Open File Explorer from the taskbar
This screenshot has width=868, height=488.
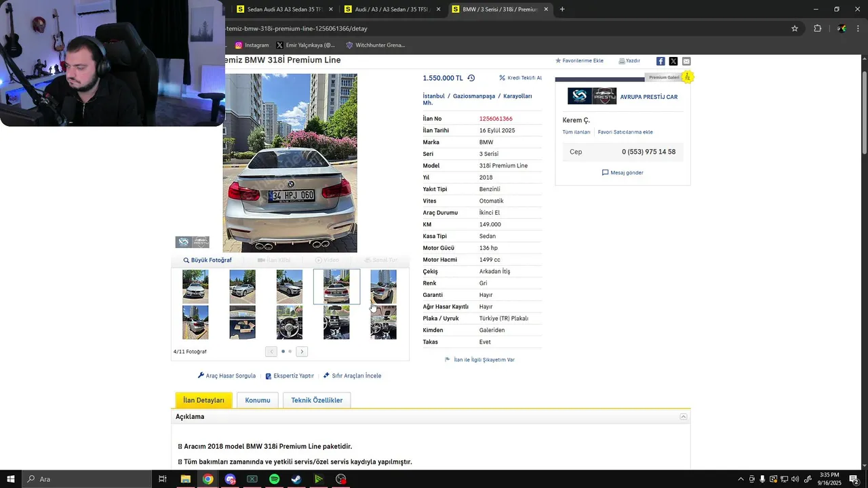pyautogui.click(x=185, y=479)
